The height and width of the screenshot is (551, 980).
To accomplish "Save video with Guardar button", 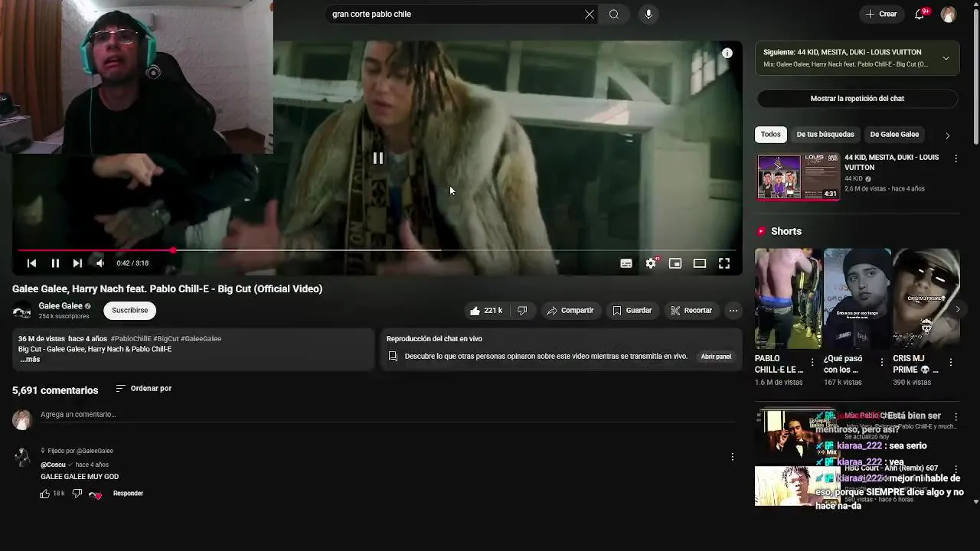I will 632,310.
